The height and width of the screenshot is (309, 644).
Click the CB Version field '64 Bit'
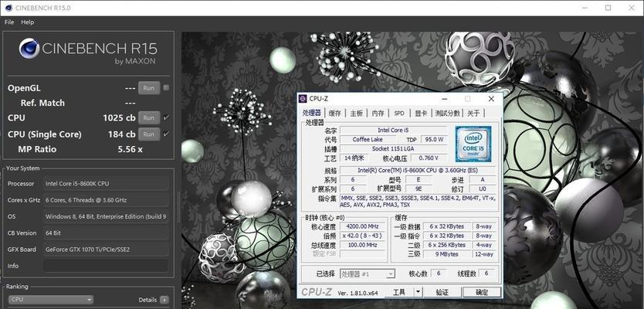click(106, 233)
